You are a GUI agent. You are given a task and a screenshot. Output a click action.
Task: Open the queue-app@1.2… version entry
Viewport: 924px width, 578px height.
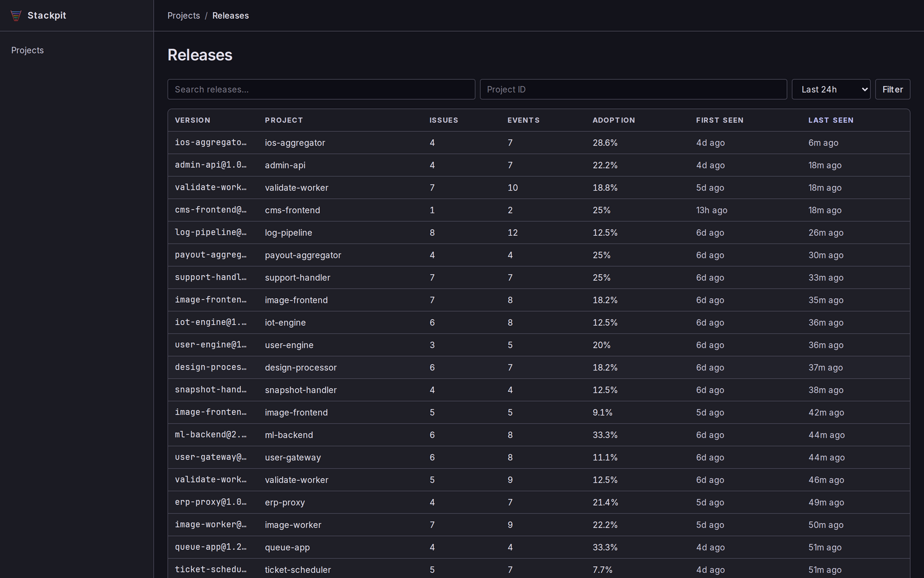(x=211, y=548)
